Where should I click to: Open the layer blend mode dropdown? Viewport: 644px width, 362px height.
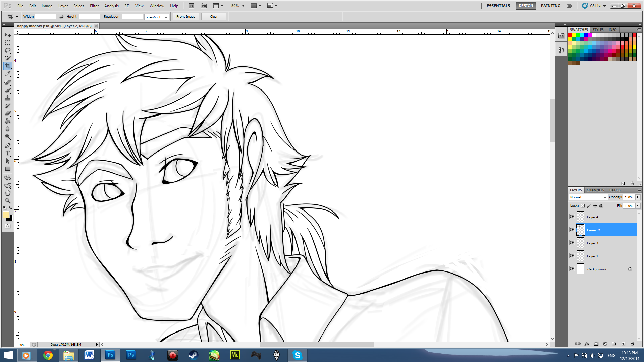[x=588, y=197]
